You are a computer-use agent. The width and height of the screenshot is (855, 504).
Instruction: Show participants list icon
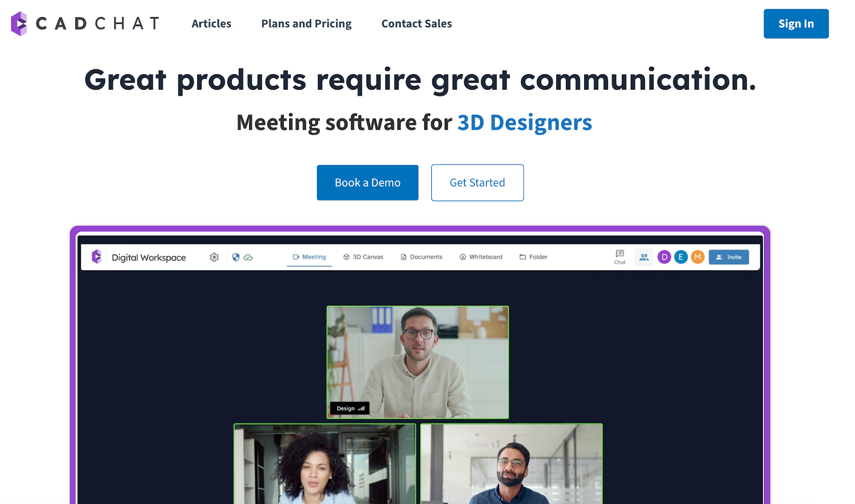point(644,257)
